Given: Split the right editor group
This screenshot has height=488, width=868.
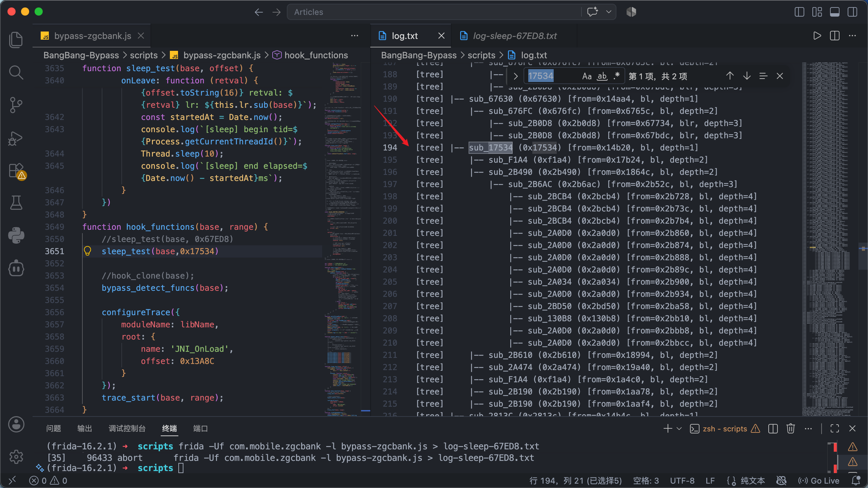Looking at the screenshot, I should (x=835, y=36).
